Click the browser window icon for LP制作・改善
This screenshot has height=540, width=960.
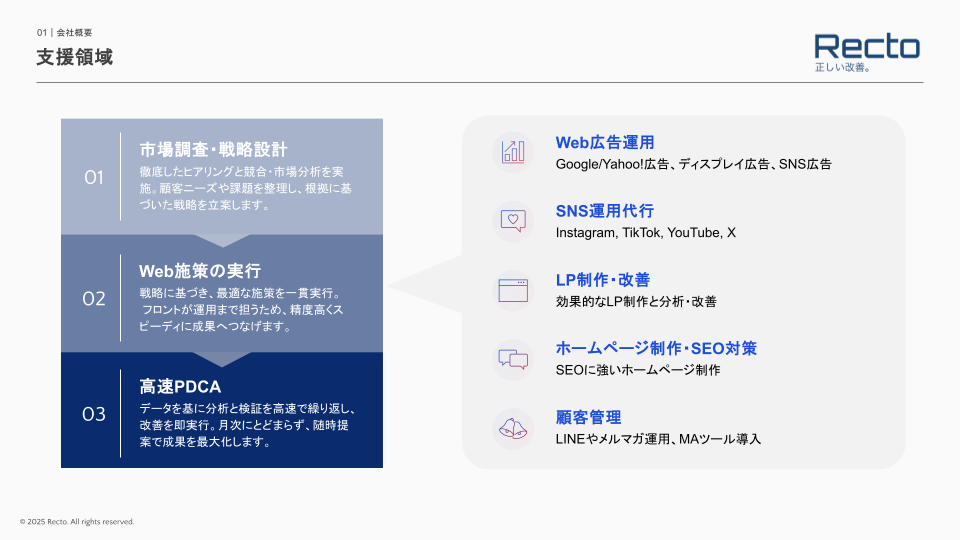point(513,290)
